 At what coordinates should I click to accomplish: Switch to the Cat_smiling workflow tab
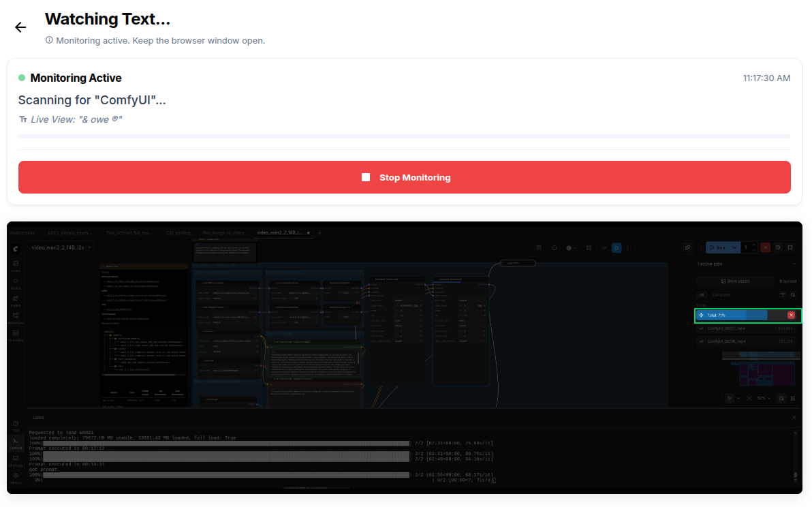pos(178,232)
